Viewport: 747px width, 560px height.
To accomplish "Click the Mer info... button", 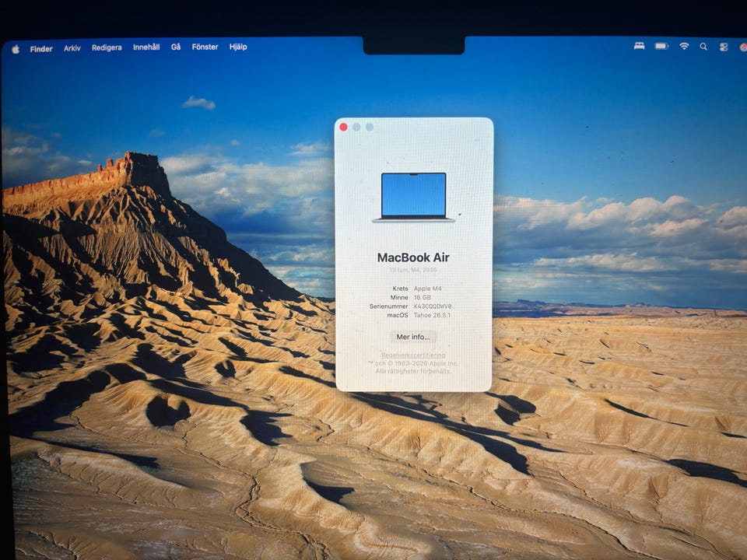I will pos(413,337).
